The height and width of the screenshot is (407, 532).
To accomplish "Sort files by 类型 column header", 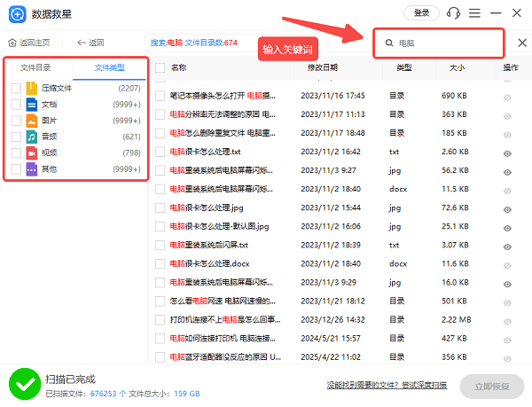I will pos(404,67).
